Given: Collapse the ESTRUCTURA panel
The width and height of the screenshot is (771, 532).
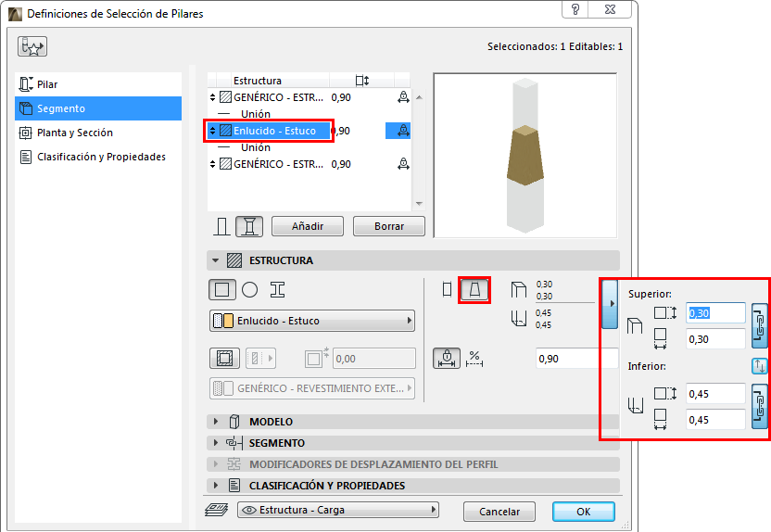Looking at the screenshot, I should 215,260.
